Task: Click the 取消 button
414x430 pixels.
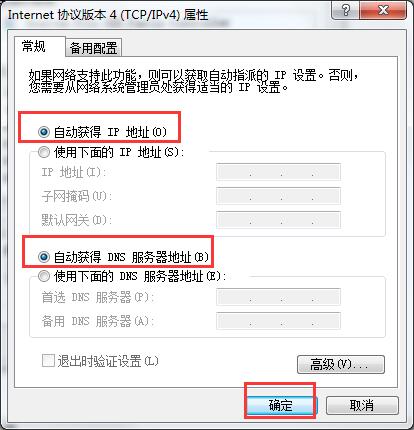Action: tap(362, 405)
